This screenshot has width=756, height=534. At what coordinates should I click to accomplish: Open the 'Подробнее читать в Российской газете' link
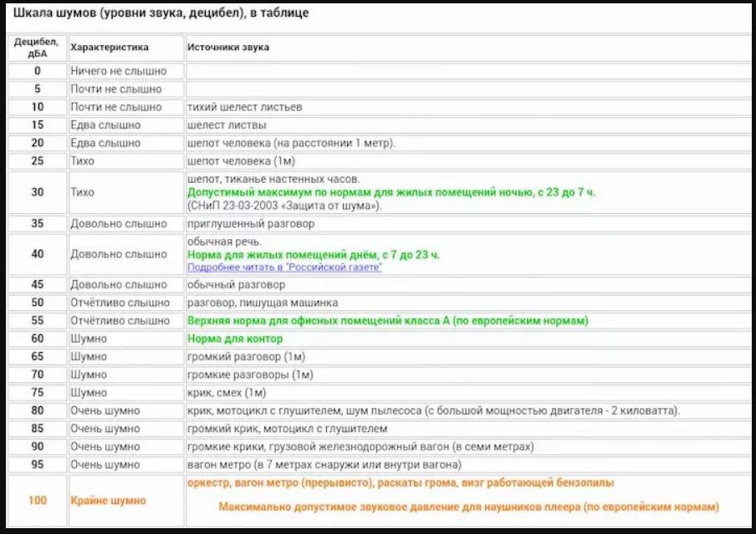pos(284,267)
